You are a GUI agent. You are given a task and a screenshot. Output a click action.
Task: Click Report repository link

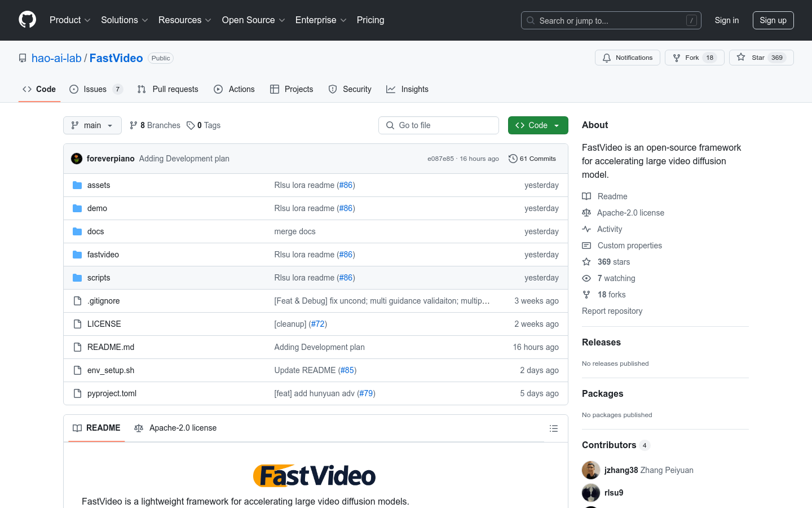(x=612, y=311)
